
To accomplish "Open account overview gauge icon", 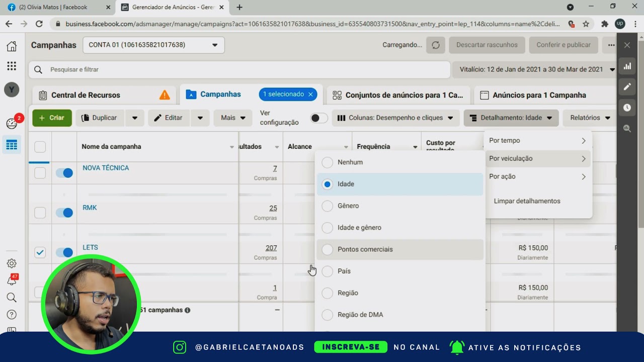I will [12, 123].
